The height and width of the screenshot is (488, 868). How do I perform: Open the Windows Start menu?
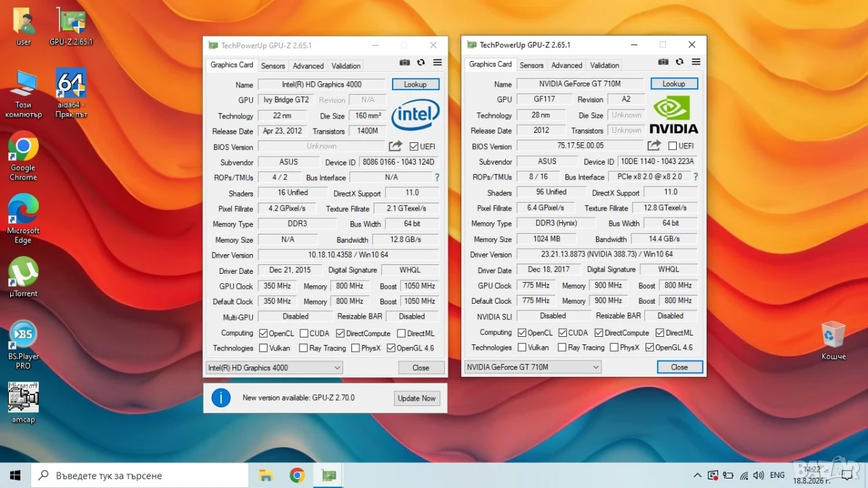pos(15,475)
